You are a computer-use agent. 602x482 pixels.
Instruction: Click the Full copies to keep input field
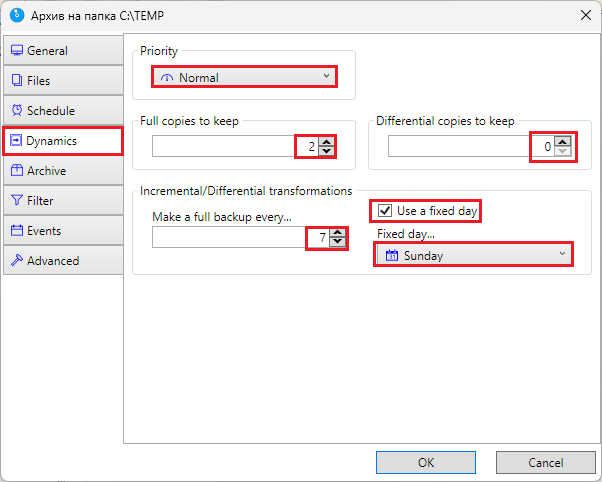236,146
